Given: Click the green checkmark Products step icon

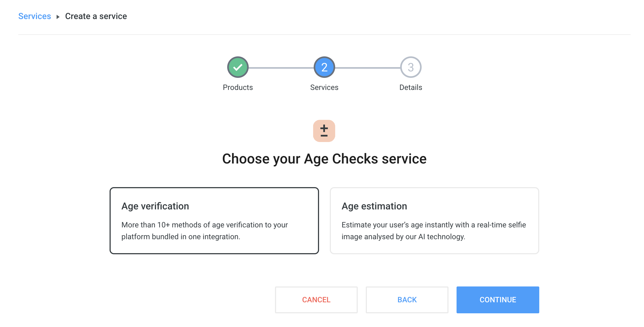Looking at the screenshot, I should click(238, 67).
